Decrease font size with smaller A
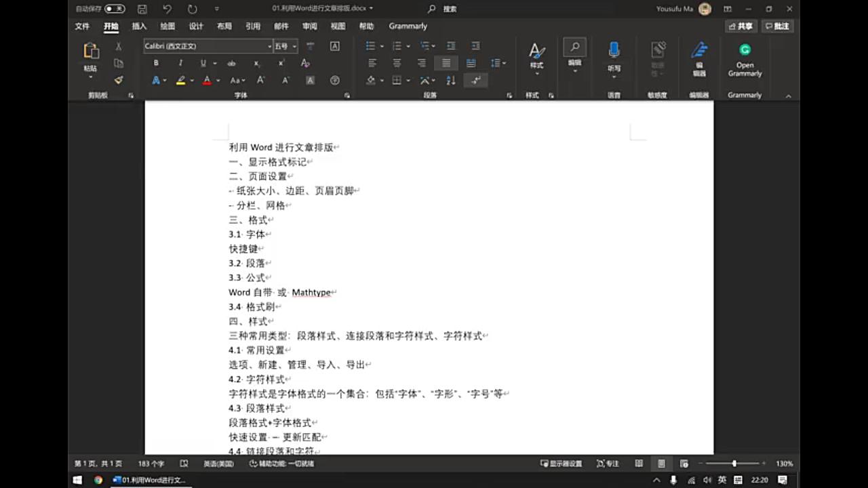Screen dimensions: 868x488 point(285,80)
